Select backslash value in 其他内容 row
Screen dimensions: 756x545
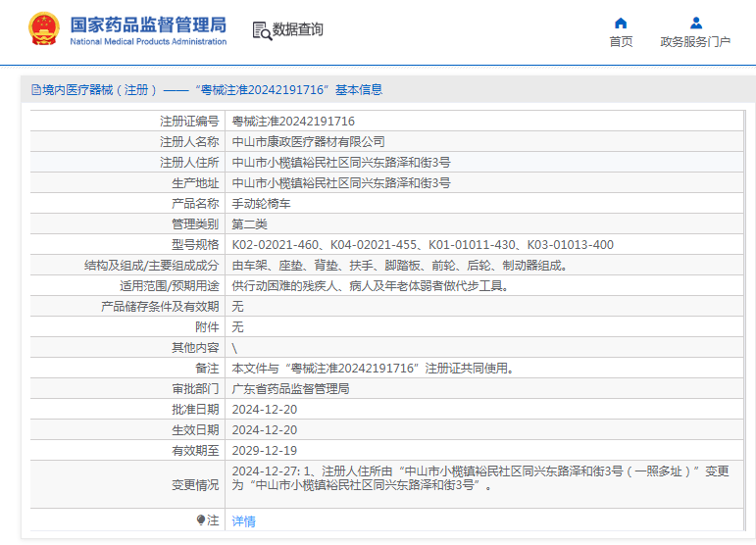click(x=234, y=348)
